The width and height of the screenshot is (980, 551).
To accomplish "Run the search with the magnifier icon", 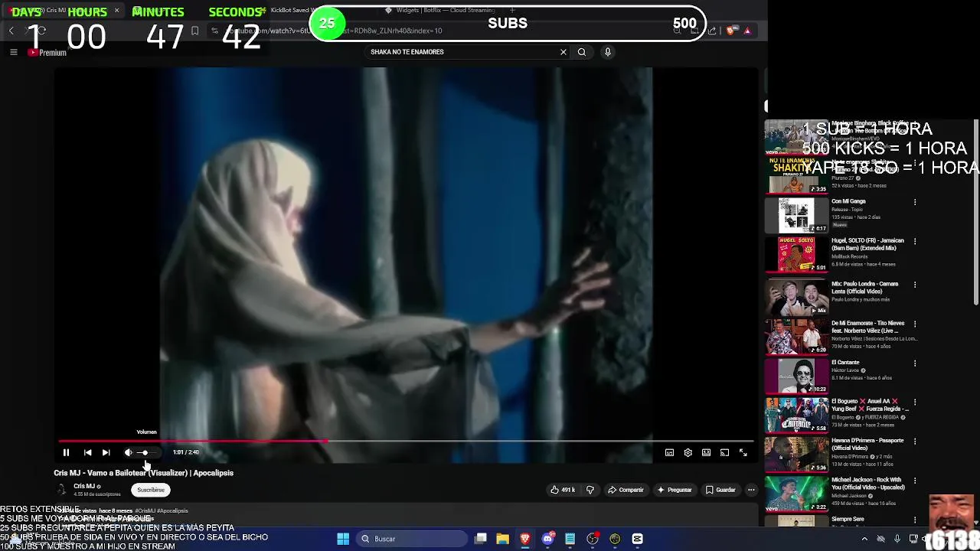I will point(582,52).
